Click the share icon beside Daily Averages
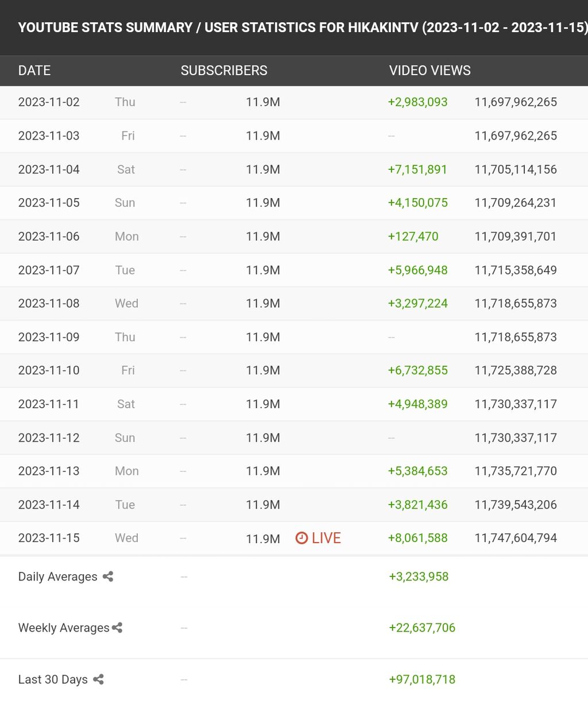 (108, 576)
